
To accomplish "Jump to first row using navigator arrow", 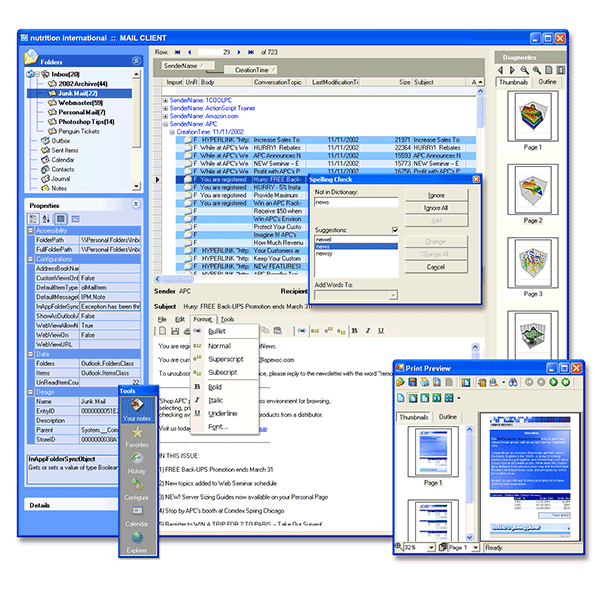I will point(178,52).
